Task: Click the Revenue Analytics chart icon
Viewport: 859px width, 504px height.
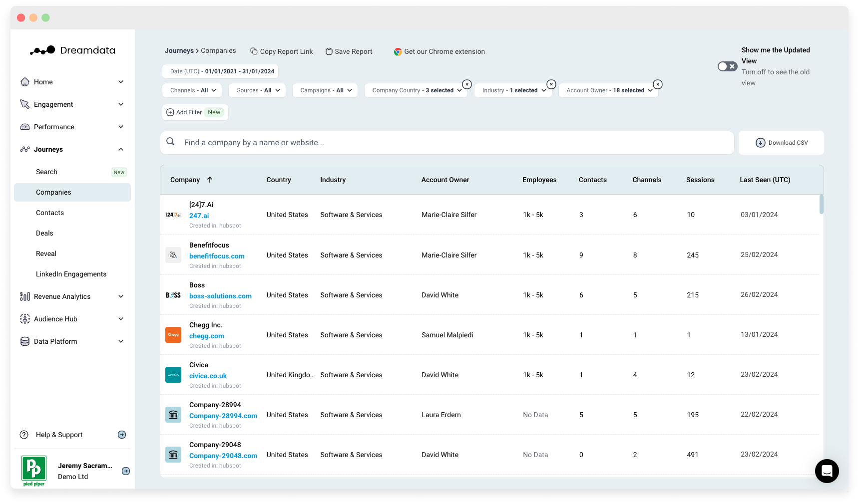Action: (25, 296)
